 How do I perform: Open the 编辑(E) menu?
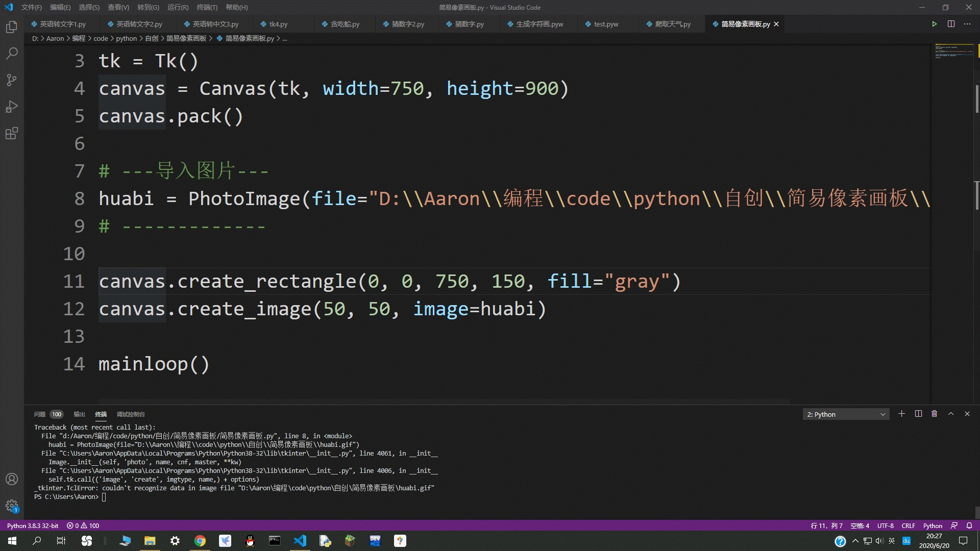tap(60, 7)
